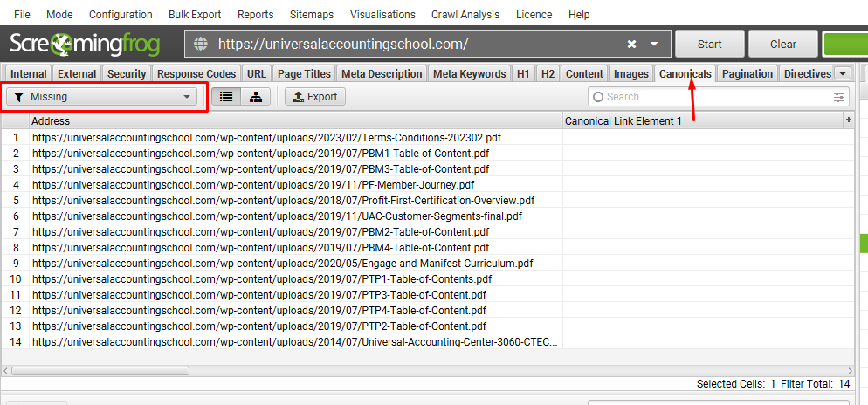Switch to the Content tab

[x=584, y=73]
